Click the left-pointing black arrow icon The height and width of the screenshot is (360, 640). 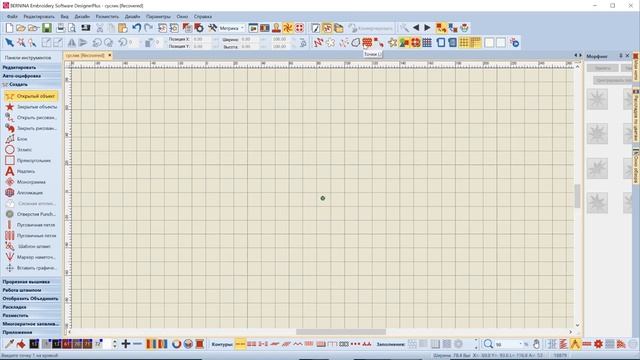pyautogui.click(x=416, y=28)
